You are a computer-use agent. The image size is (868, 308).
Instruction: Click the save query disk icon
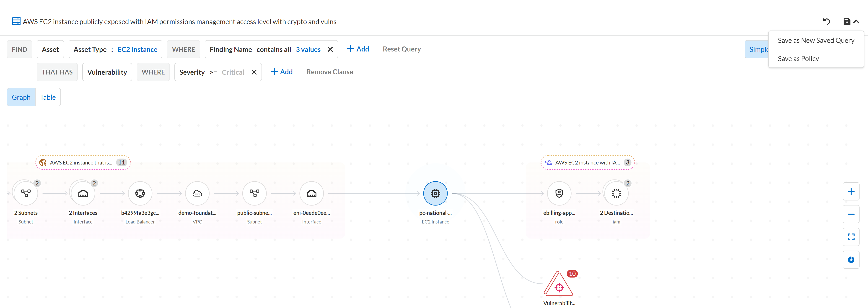pos(847,22)
